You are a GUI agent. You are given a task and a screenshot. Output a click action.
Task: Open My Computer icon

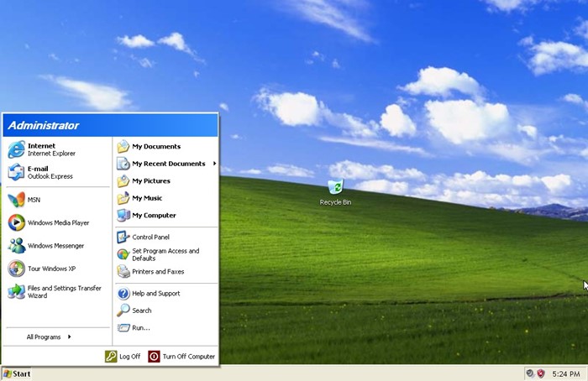(123, 216)
